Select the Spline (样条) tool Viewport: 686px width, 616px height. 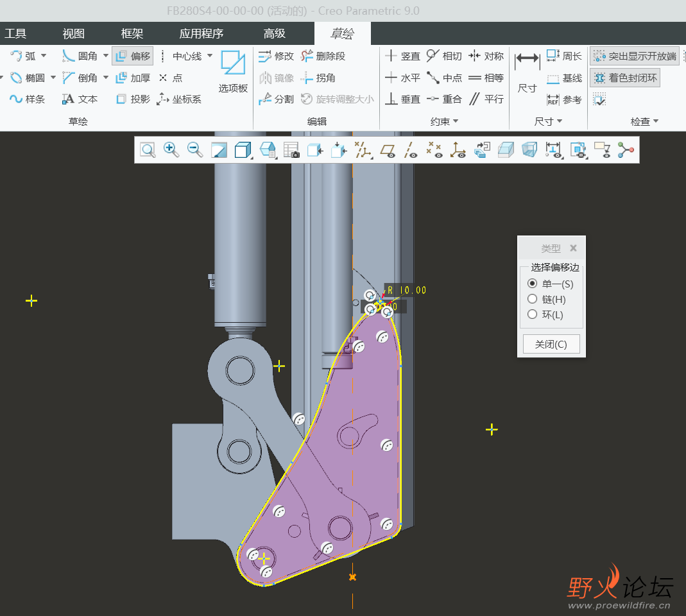(27, 99)
